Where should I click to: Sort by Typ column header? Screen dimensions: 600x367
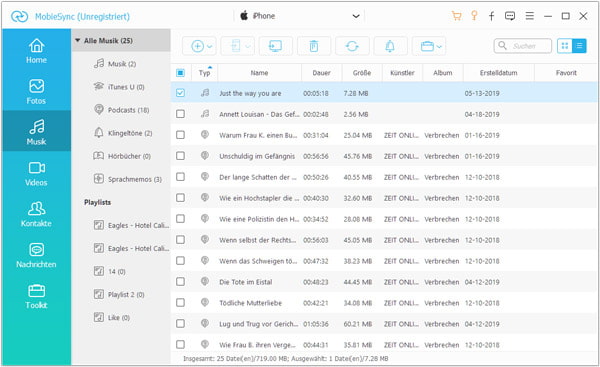205,73
